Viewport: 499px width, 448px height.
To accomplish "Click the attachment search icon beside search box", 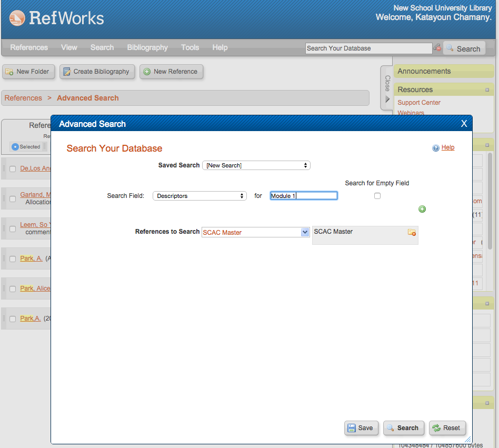I will (437, 48).
